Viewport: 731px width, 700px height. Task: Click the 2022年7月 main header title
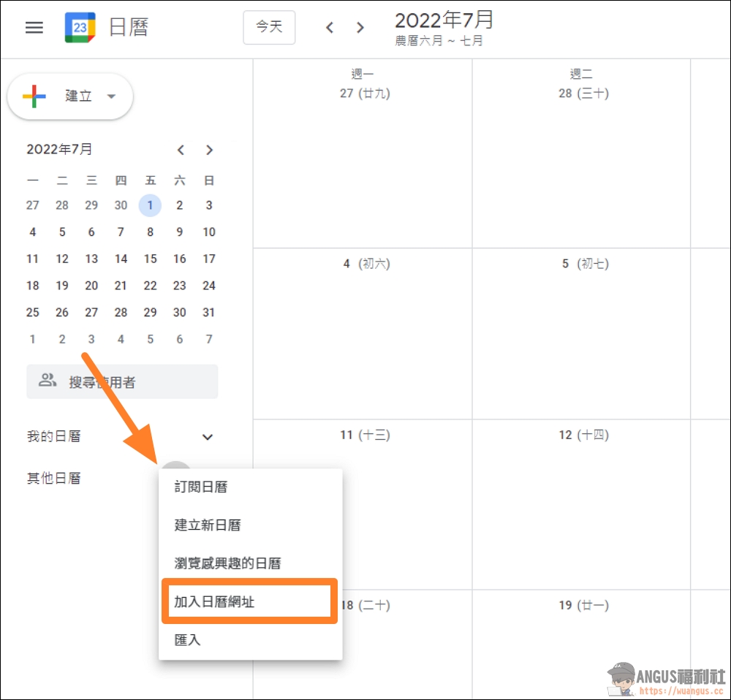tap(444, 20)
